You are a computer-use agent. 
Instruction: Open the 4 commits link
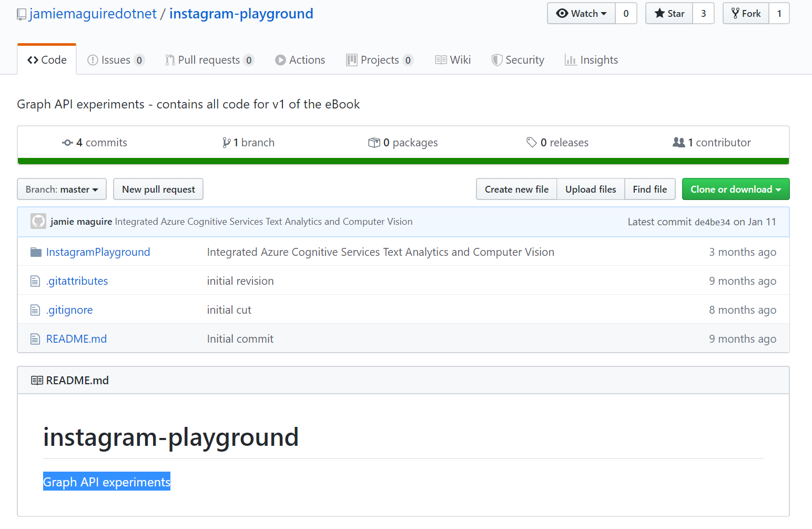tap(95, 143)
